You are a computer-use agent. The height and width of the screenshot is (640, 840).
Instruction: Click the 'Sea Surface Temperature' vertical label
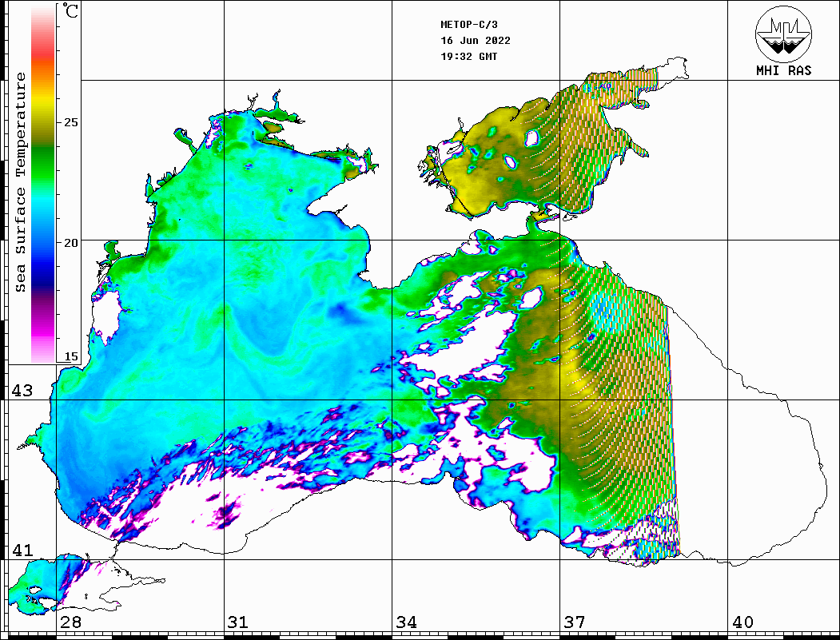tap(20, 182)
